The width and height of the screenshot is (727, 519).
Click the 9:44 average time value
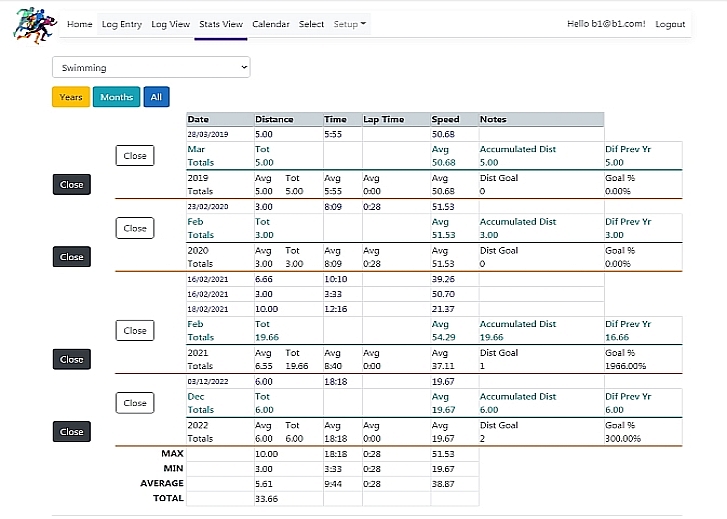[x=333, y=484]
